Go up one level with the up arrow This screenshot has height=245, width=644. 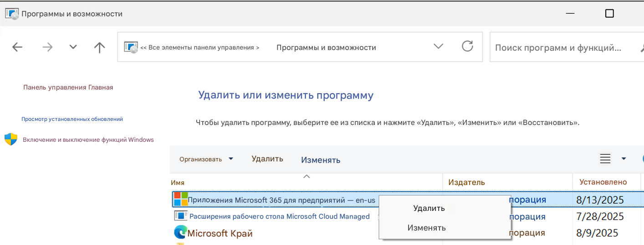coord(99,47)
